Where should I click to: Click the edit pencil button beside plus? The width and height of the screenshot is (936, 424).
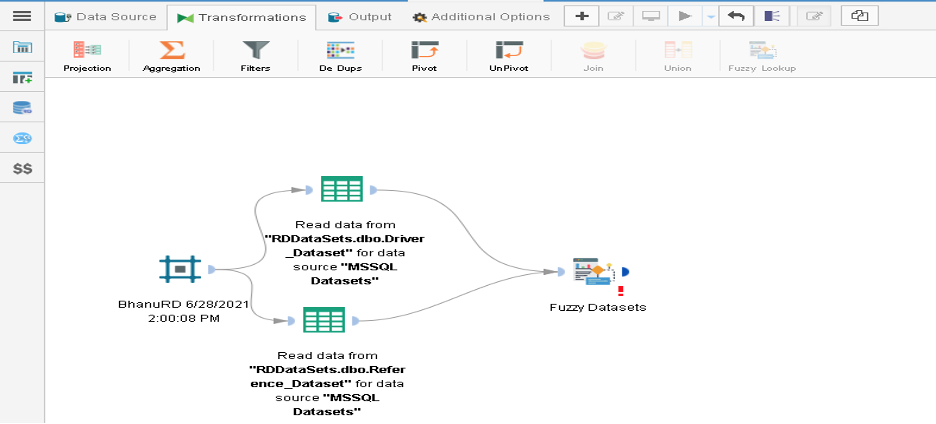pyautogui.click(x=615, y=16)
